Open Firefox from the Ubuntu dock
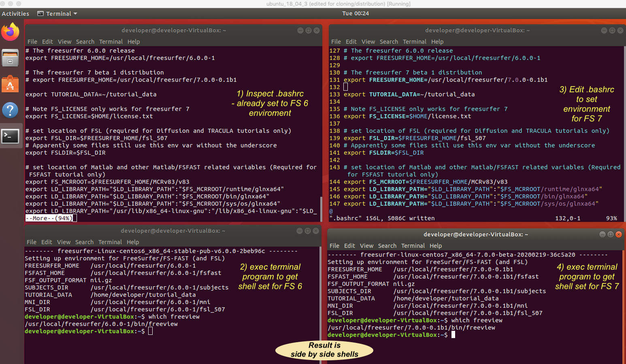The width and height of the screenshot is (626, 364). pyautogui.click(x=10, y=32)
